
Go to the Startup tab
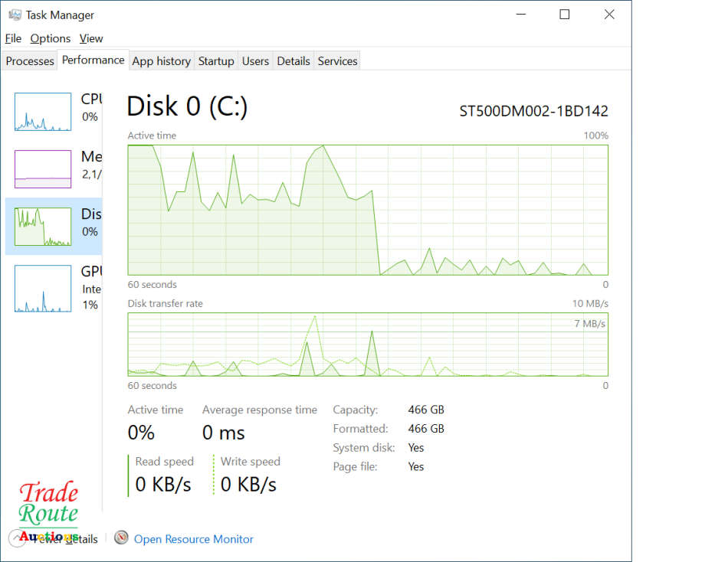click(216, 61)
